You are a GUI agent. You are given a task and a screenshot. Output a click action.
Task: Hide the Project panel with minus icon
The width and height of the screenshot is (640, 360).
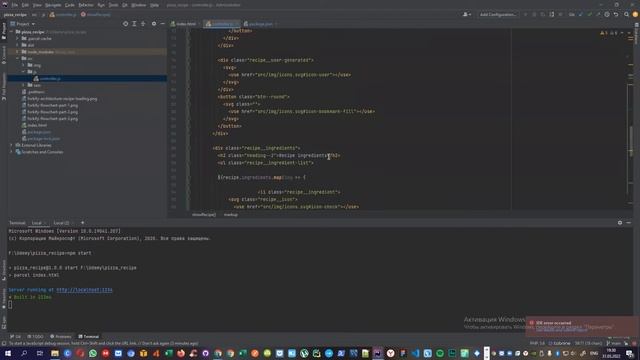click(162, 24)
